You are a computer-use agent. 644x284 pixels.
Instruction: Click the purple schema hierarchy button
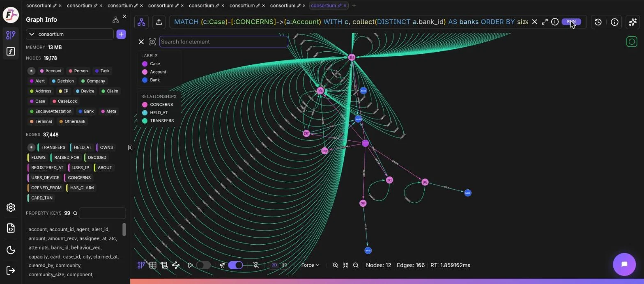(141, 22)
